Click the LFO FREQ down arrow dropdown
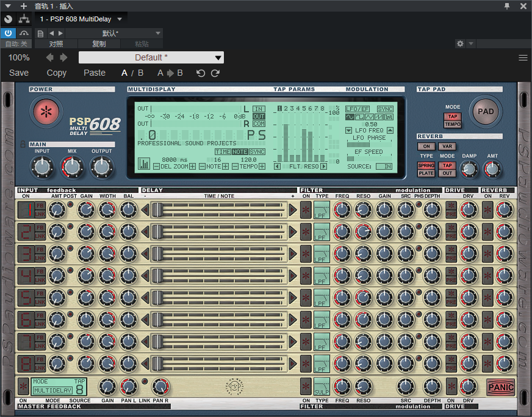The height and width of the screenshot is (417, 532). tap(348, 131)
